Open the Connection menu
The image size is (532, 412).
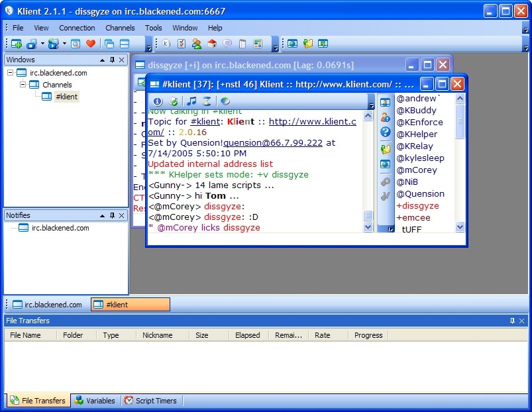[77, 28]
